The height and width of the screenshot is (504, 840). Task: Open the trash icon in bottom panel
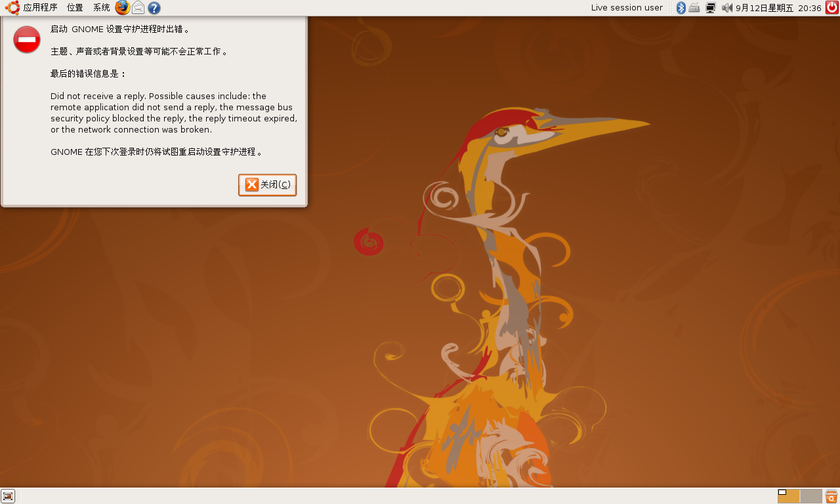tap(831, 496)
